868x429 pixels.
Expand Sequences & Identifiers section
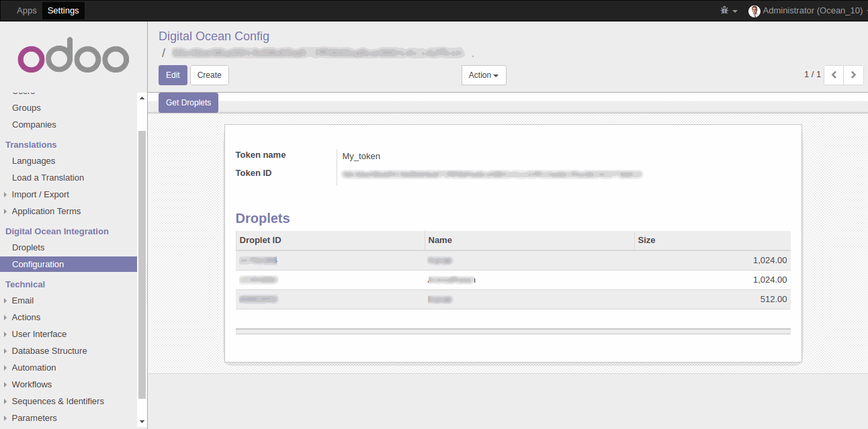58,401
